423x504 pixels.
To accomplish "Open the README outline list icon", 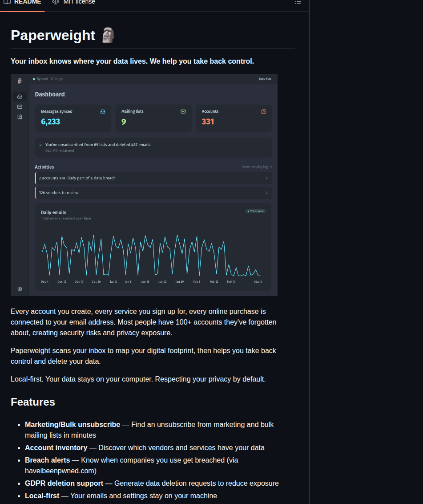I will click(x=298, y=3).
